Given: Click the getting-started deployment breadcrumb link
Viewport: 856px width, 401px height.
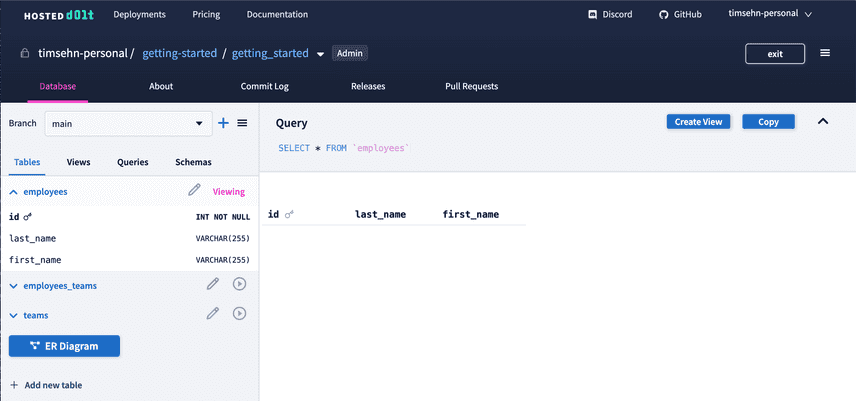Looking at the screenshot, I should coord(180,53).
